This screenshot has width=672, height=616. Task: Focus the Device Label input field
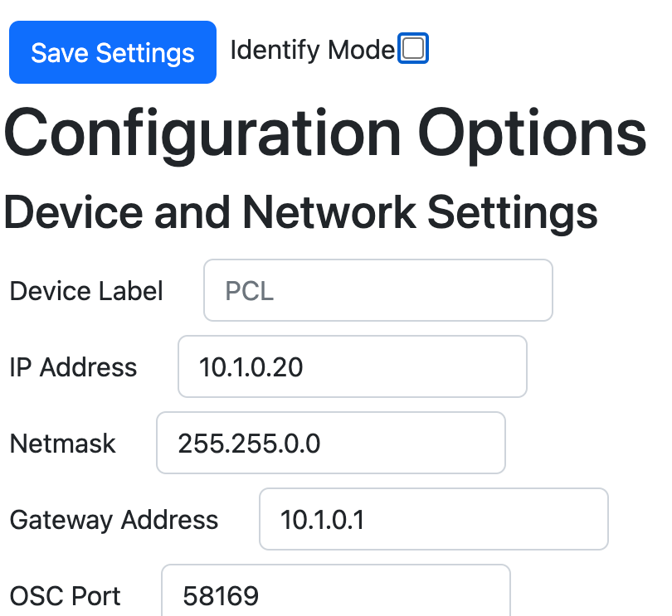(x=378, y=290)
